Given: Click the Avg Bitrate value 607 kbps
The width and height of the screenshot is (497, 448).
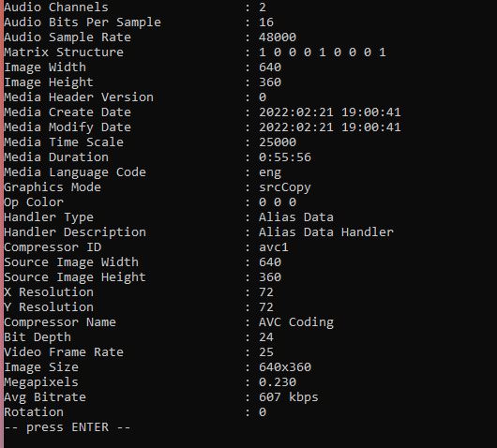Looking at the screenshot, I should tap(289, 397).
